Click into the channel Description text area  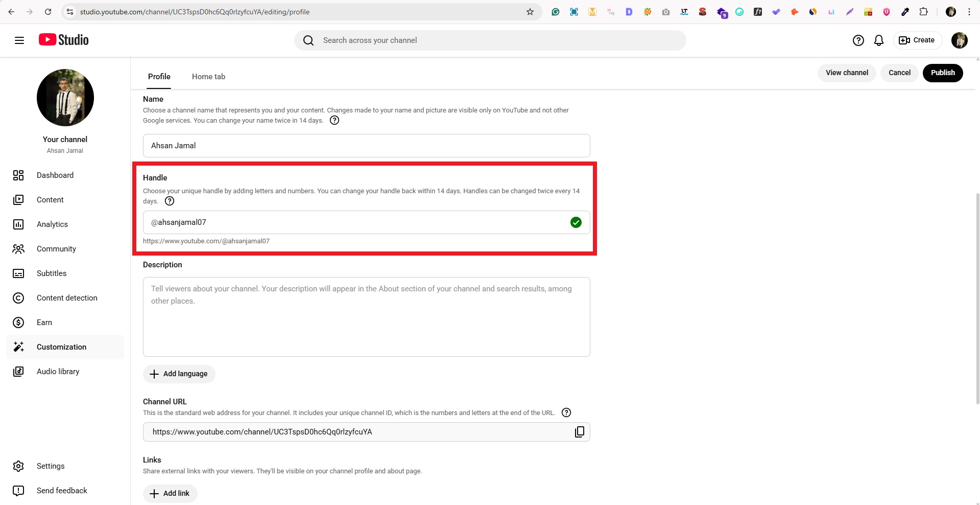(x=366, y=317)
